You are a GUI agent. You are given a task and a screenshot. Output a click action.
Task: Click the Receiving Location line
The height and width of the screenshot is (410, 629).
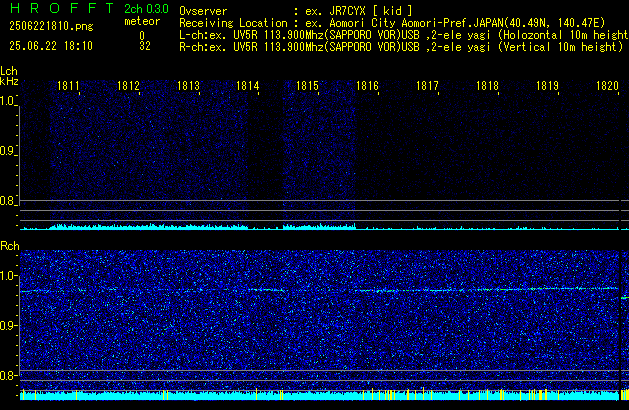click(x=392, y=23)
